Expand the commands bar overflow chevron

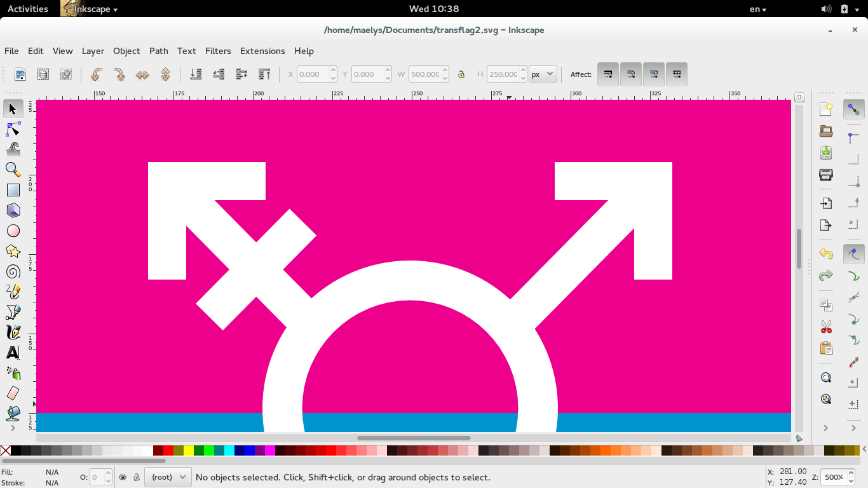[x=826, y=428]
